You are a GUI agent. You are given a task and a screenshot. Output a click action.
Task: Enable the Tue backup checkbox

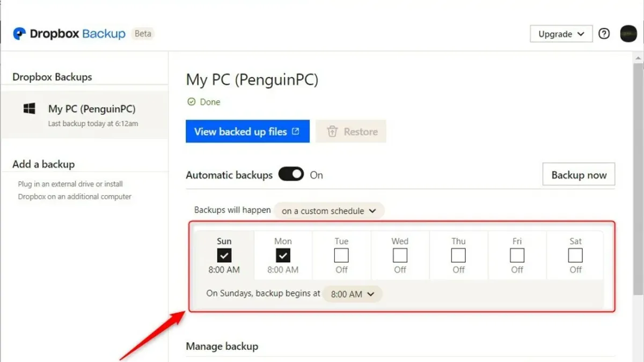[341, 255]
